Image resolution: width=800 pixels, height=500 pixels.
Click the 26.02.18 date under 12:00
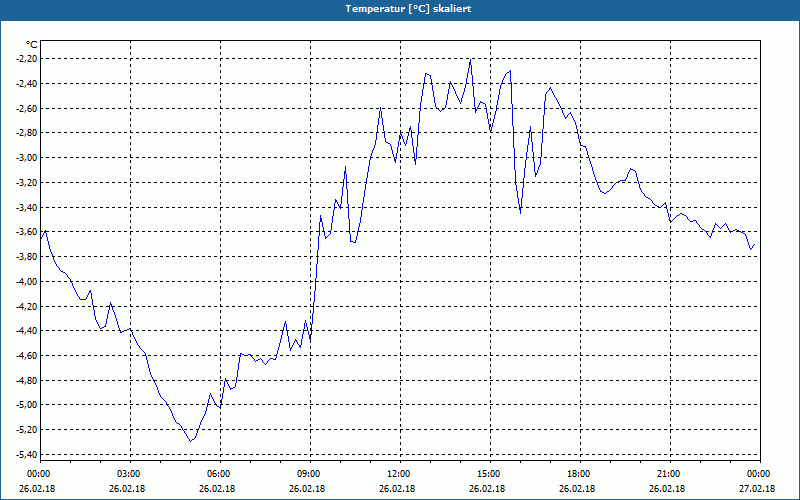point(397,489)
